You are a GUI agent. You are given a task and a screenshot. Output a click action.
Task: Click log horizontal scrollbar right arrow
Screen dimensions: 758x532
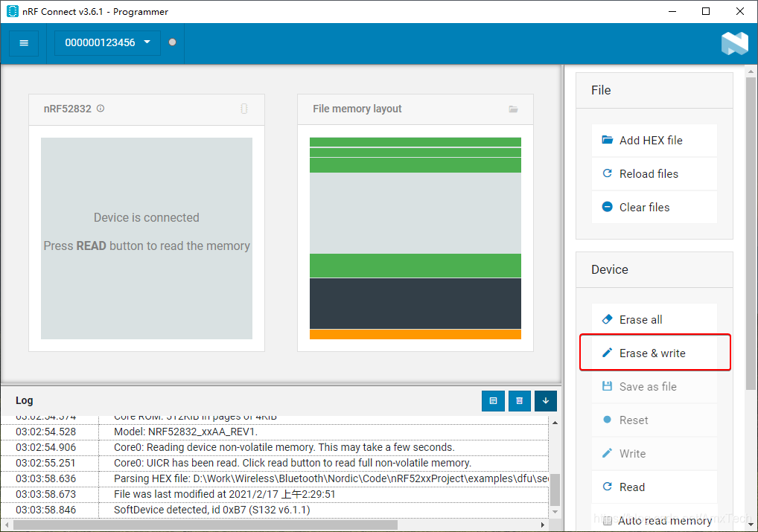click(x=542, y=525)
